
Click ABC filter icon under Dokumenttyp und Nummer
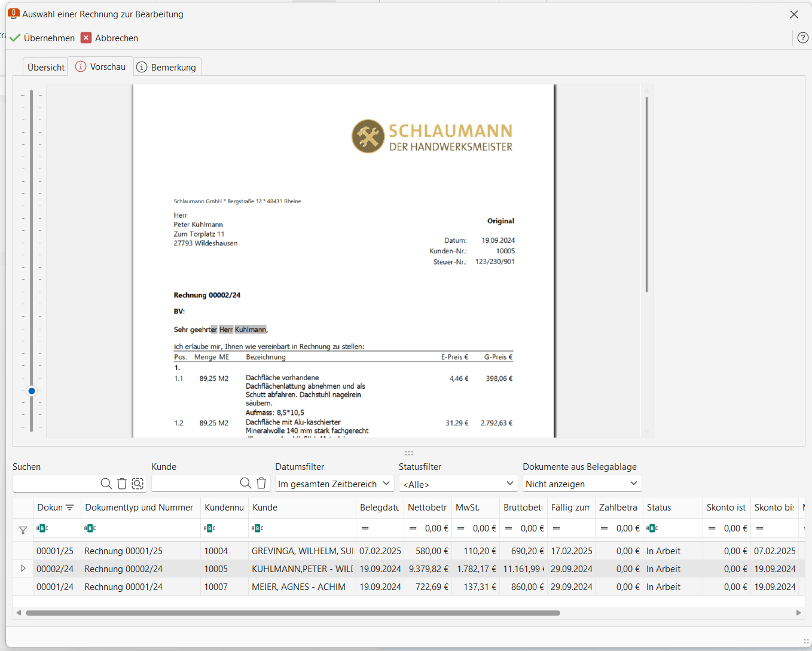pos(90,528)
